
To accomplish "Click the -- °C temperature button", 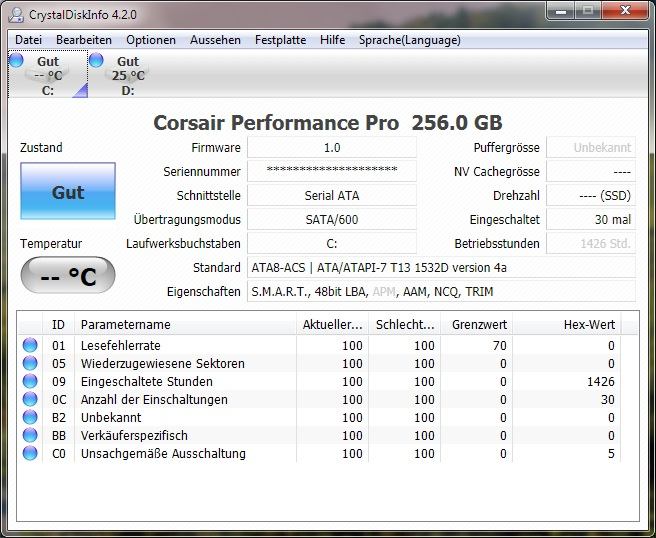I will (x=68, y=275).
